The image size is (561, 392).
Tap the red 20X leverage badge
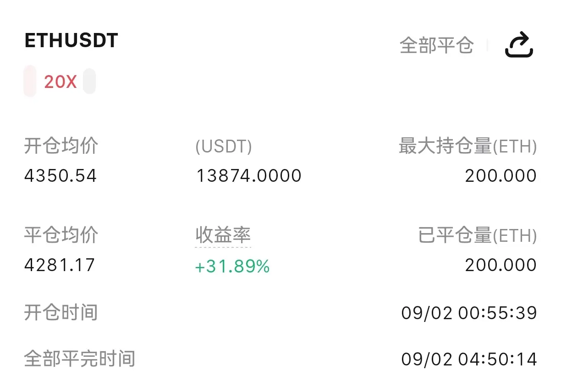pos(60,82)
